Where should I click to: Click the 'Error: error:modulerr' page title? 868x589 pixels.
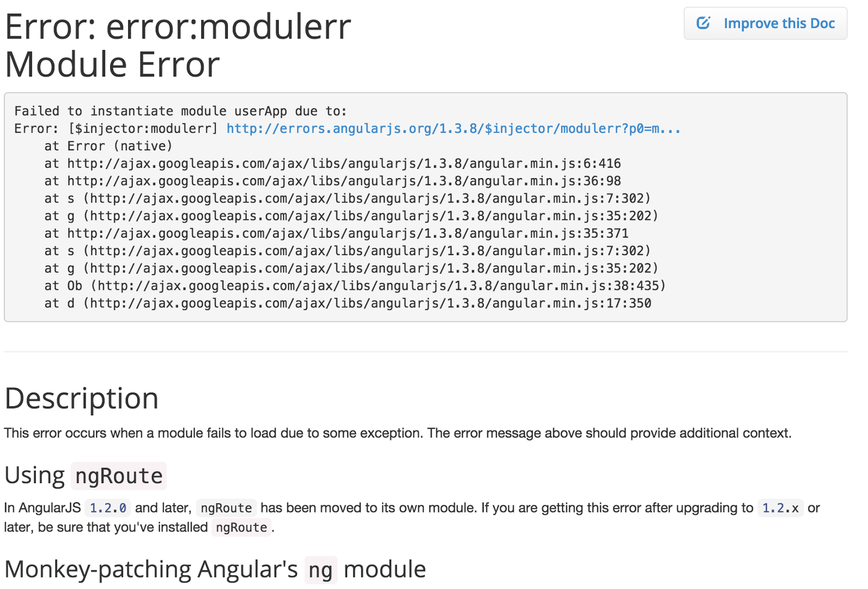tap(178, 27)
